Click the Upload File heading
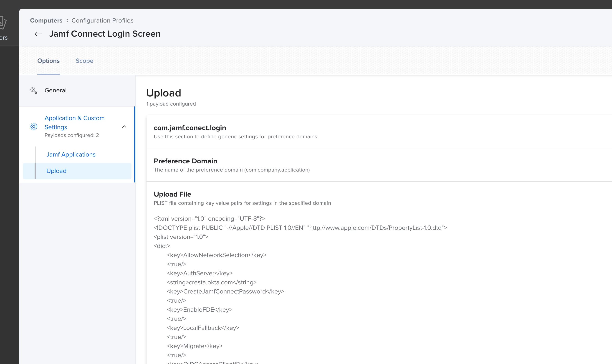The width and height of the screenshot is (612, 364). pos(172,194)
